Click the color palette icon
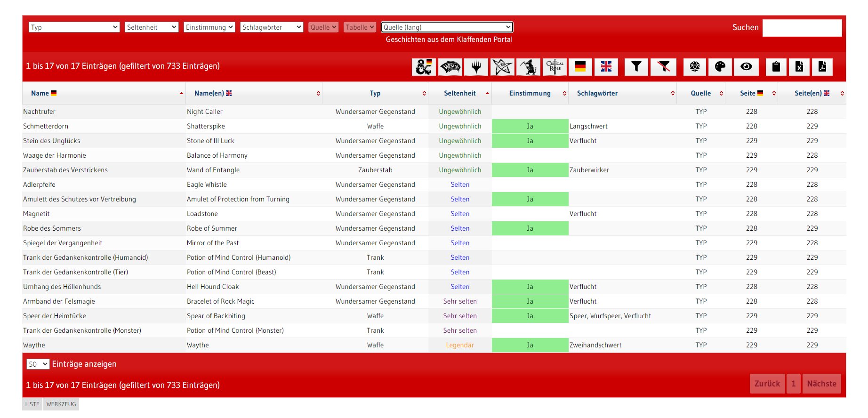 [720, 67]
